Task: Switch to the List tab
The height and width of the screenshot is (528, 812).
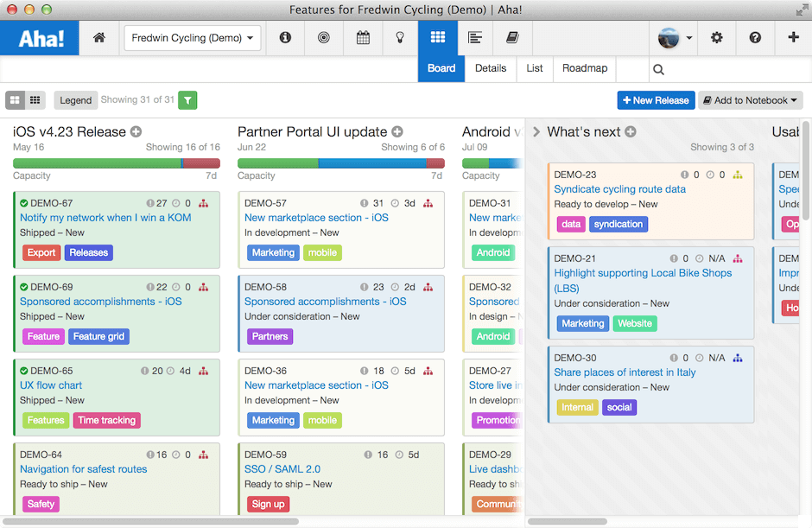Action: click(x=534, y=68)
